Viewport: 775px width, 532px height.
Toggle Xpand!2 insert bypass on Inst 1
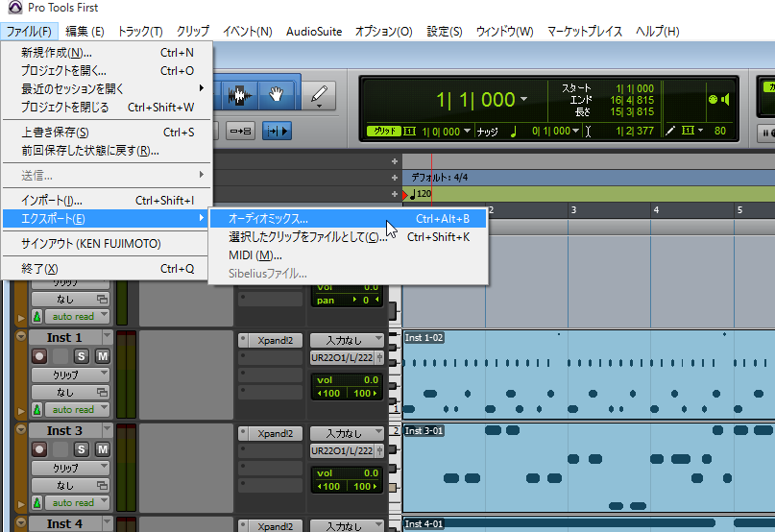[243, 340]
